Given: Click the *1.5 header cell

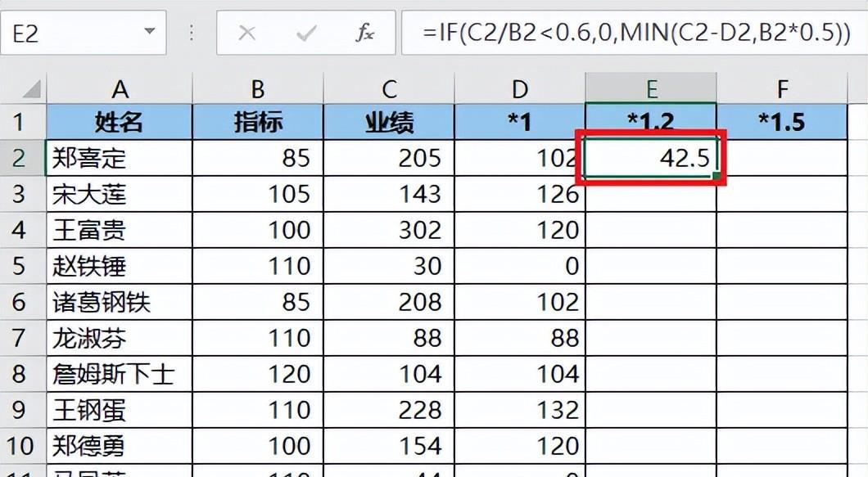Looking at the screenshot, I should pyautogui.click(x=782, y=122).
